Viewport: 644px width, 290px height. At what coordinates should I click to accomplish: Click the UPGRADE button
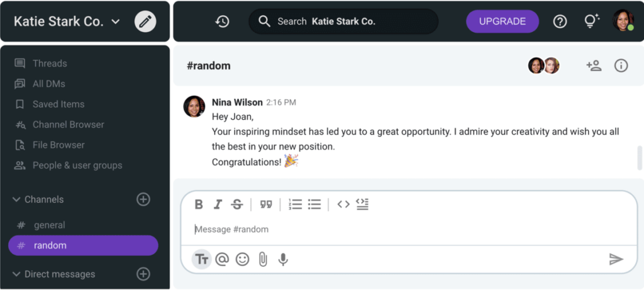click(x=502, y=21)
